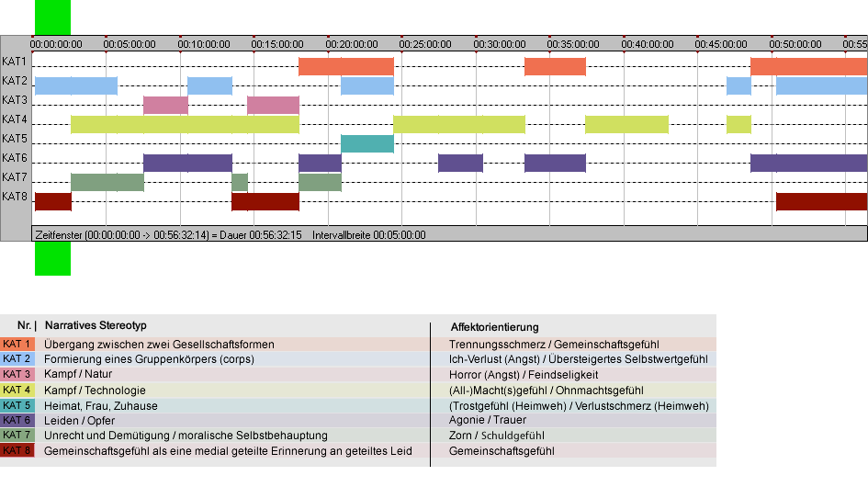The width and height of the screenshot is (868, 487).
Task: Click the 'Affektorientierung' column header
Action: tap(494, 327)
